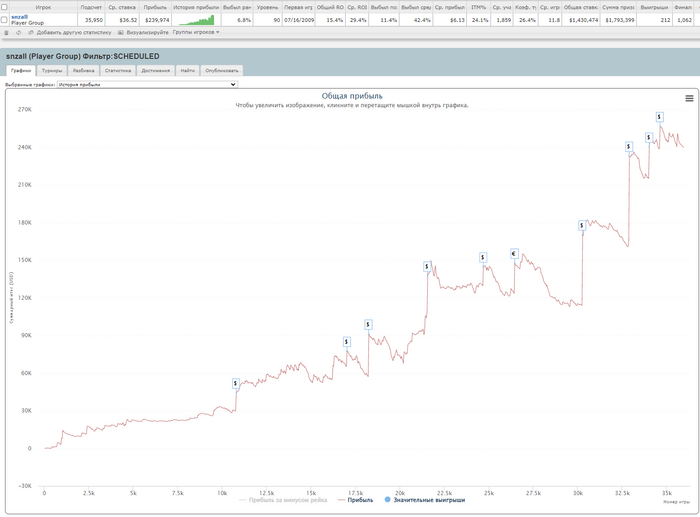Click the trash delete icon below the table
The image size is (700, 517).
(x=6, y=33)
